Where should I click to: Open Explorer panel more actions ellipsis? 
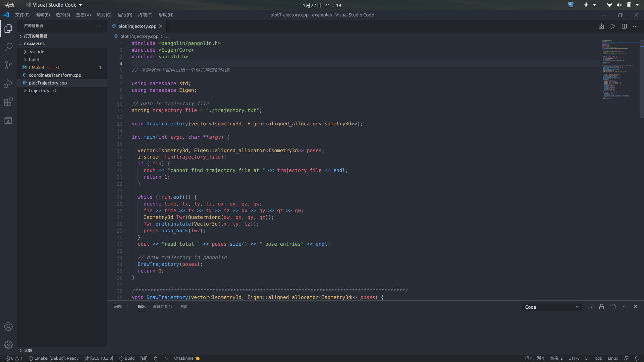click(x=98, y=26)
